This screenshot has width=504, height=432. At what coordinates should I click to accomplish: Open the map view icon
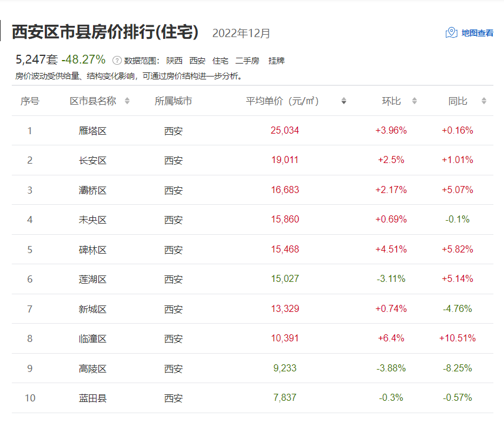[x=451, y=33]
